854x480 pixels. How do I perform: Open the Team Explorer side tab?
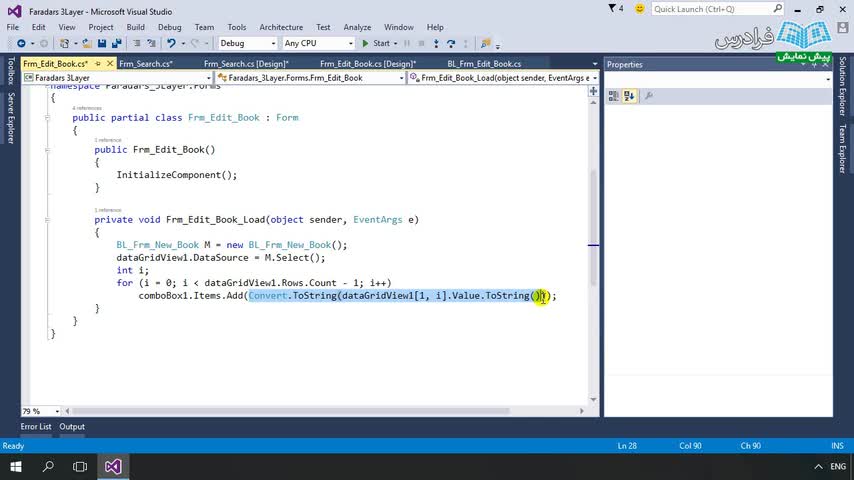843,149
